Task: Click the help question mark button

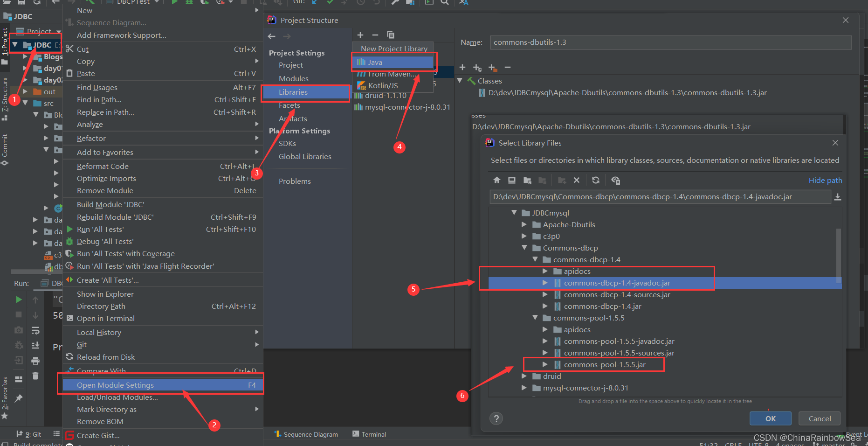Action: tap(496, 418)
